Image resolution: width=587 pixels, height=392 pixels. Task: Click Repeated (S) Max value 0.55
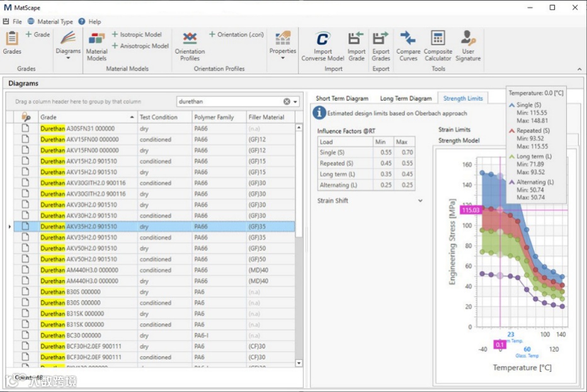407,163
